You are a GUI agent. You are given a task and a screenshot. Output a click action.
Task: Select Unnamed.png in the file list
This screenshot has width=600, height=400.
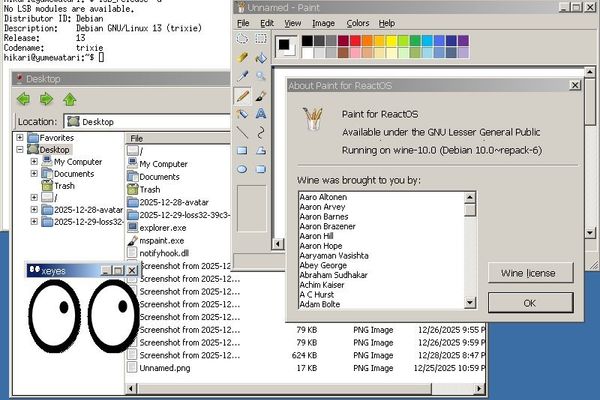pos(165,368)
